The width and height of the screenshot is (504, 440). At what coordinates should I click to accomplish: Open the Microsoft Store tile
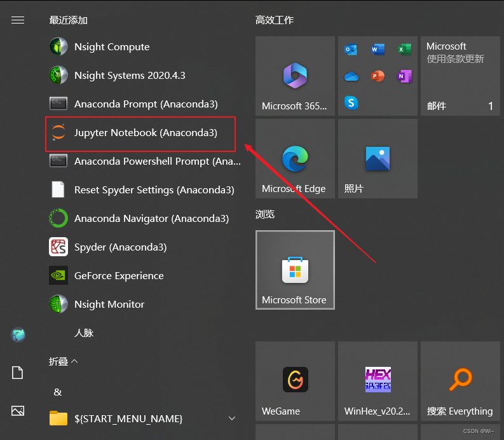[295, 270]
